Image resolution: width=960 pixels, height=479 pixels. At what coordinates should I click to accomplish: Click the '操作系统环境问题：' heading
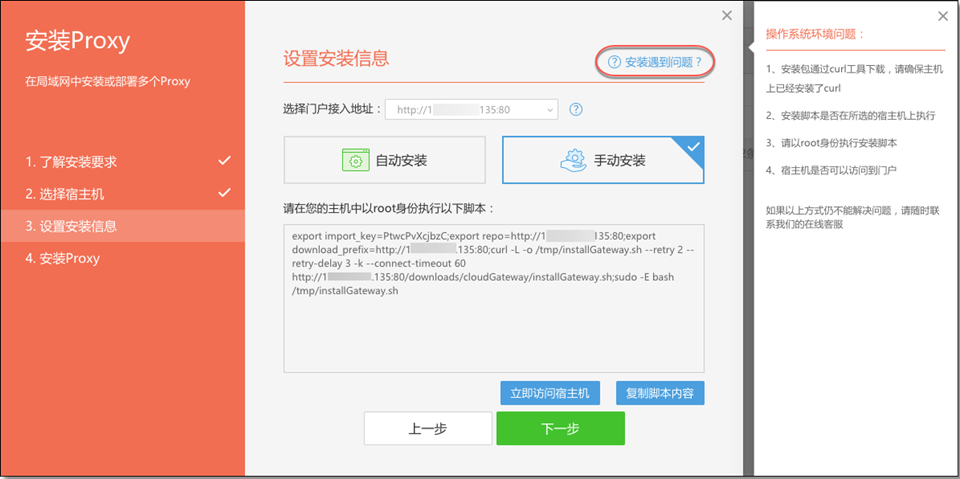point(816,34)
